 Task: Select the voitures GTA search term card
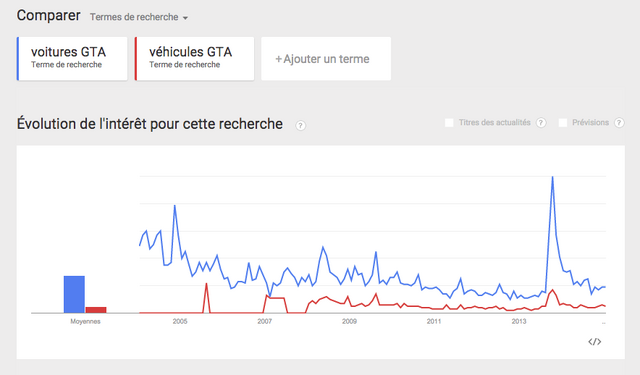tap(72, 58)
